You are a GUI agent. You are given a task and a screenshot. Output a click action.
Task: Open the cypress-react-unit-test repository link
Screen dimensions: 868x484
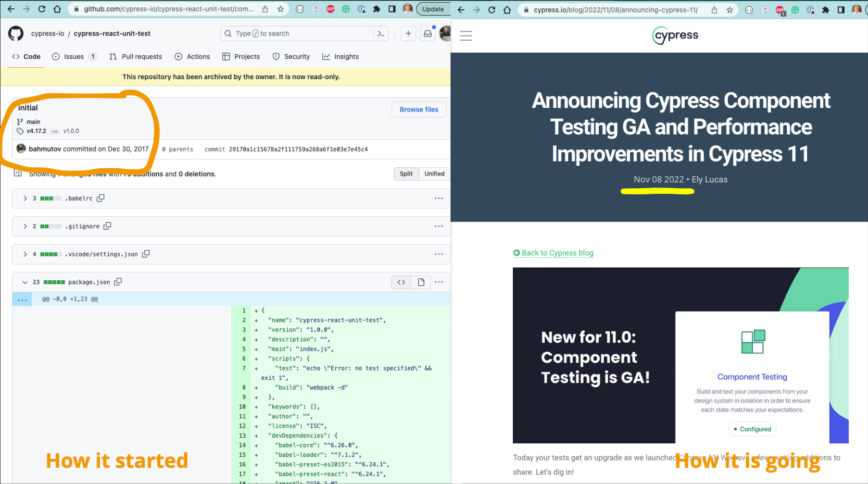112,33
